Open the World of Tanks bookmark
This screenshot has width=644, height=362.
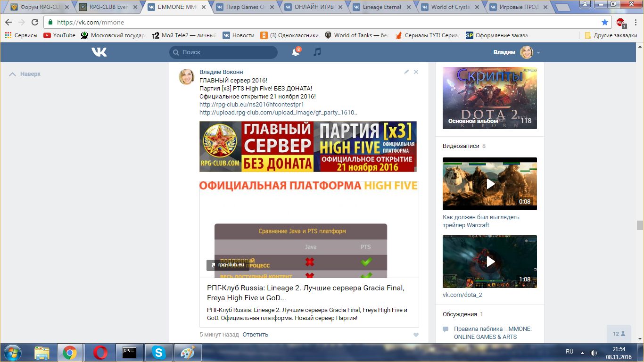pos(356,35)
